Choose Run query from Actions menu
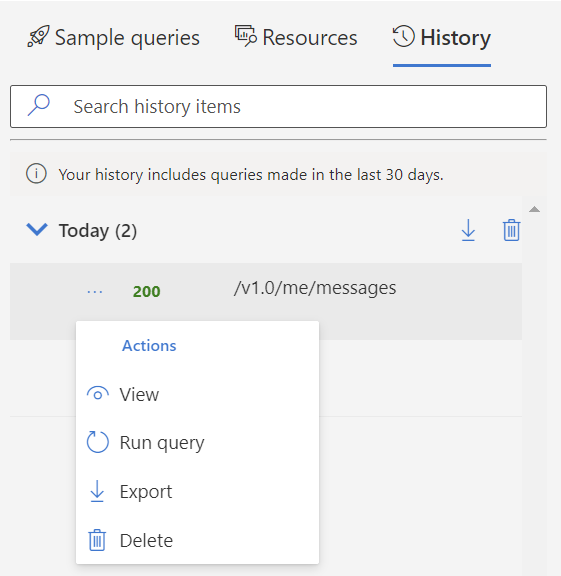 [x=197, y=443]
